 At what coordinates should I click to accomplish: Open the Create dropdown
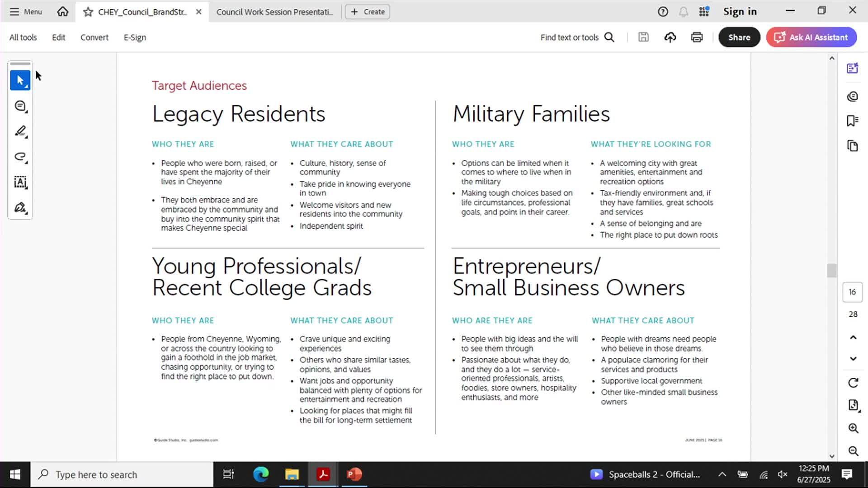click(x=367, y=12)
